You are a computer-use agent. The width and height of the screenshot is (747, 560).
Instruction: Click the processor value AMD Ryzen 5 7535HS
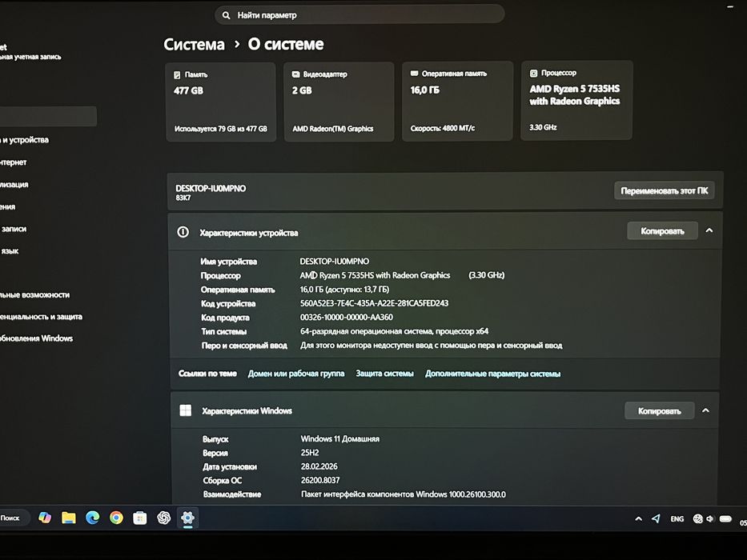375,274
